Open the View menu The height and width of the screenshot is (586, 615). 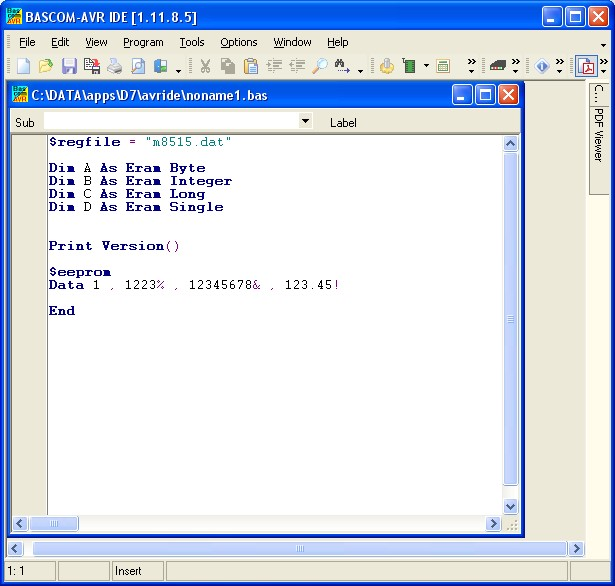[x=96, y=42]
